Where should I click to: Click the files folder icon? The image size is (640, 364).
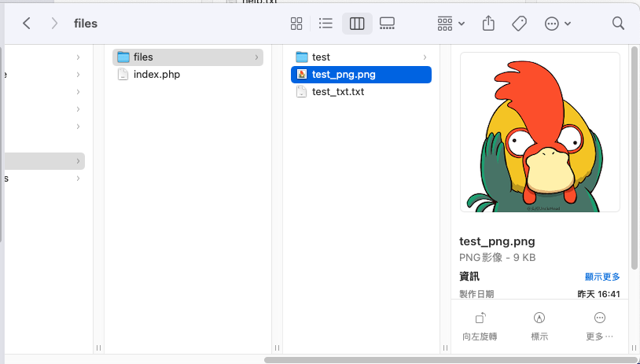coord(123,57)
